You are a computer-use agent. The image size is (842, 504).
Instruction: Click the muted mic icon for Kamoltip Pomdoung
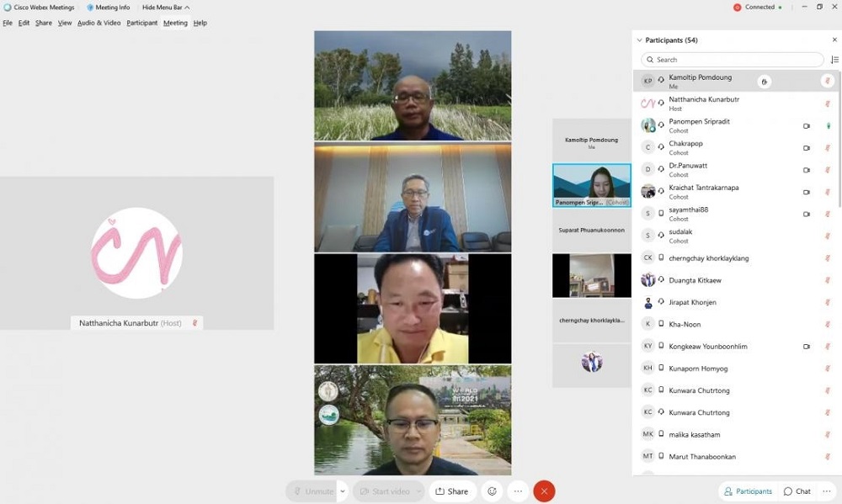[x=828, y=81]
